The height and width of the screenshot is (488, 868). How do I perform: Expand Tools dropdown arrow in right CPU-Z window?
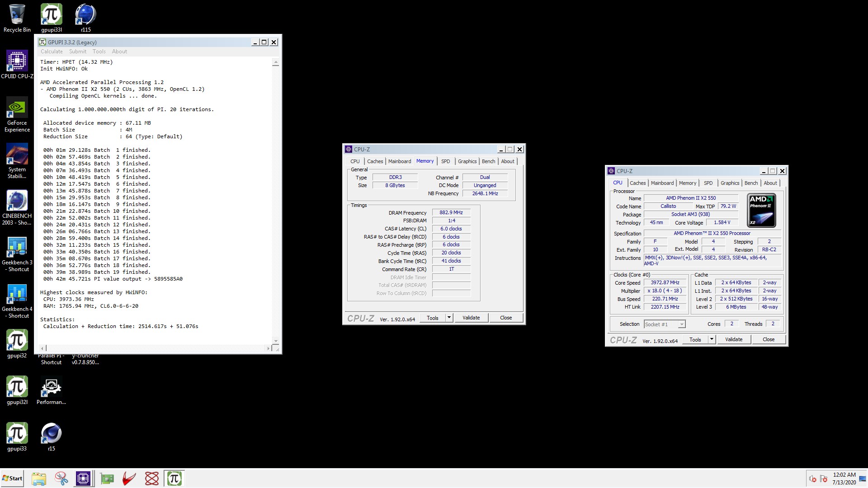tap(712, 339)
